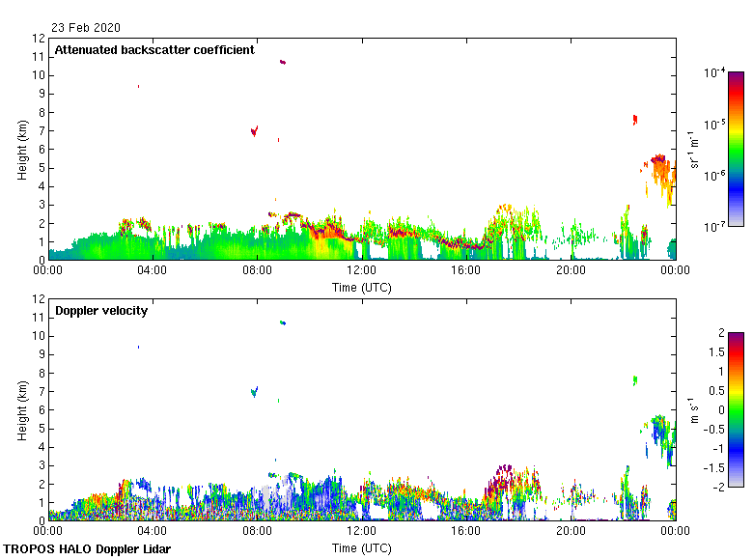The height and width of the screenshot is (560, 753).
Task: Click "Time (UTC)" label below the backscatter plot
Action: 362,288
